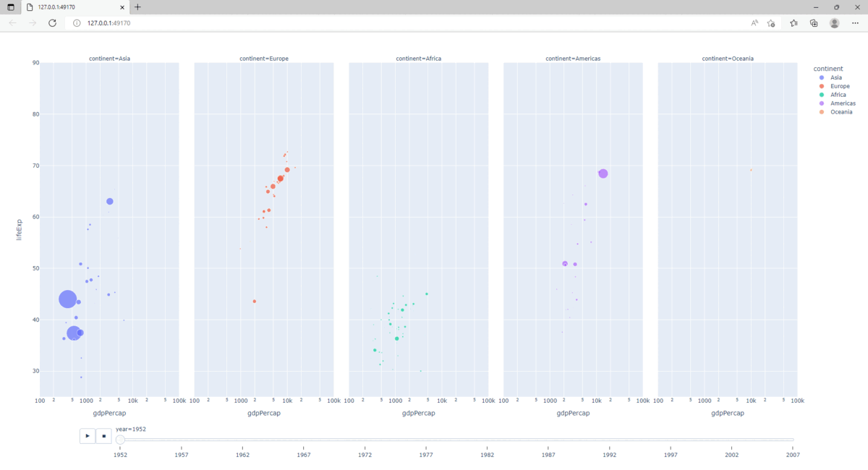868x470 pixels.
Task: Open a new browser tab
Action: click(x=137, y=7)
